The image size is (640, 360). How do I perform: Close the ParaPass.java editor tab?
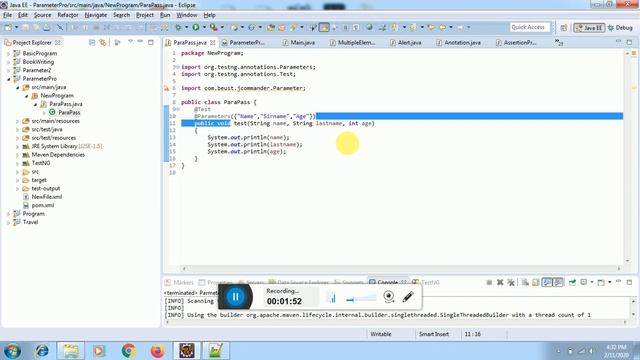point(213,42)
